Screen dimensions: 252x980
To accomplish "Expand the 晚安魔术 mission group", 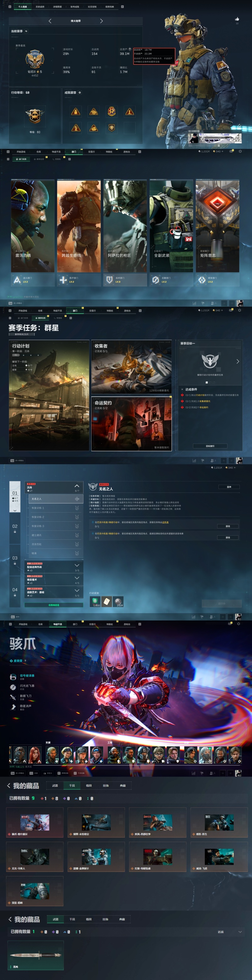I will [x=77, y=578].
